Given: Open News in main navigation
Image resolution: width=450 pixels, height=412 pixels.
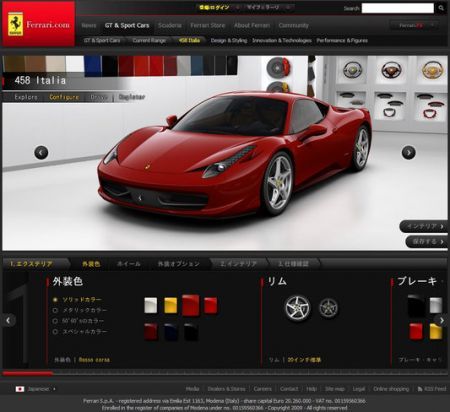Looking at the screenshot, I should click(89, 25).
